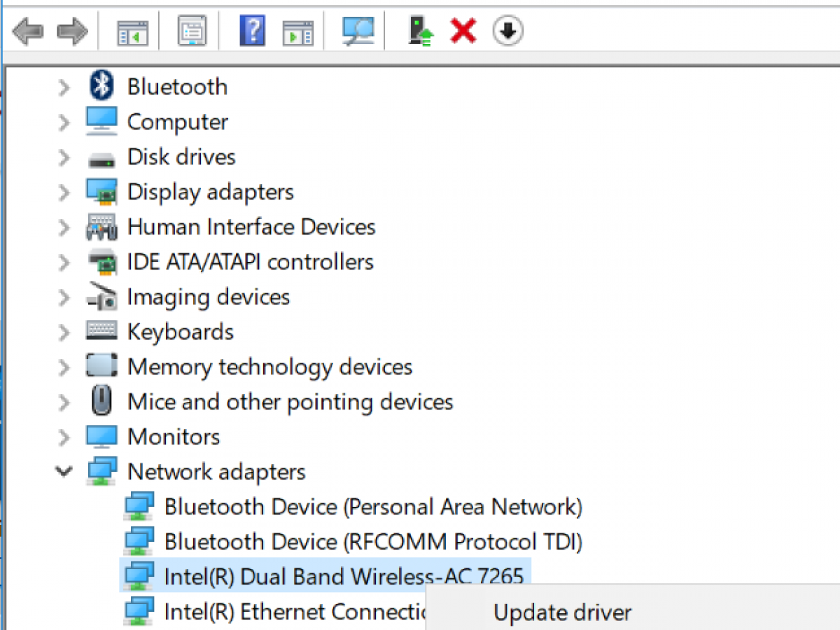Click the Human Interface Devices icon
Screen dimensions: 840x630
tap(101, 227)
